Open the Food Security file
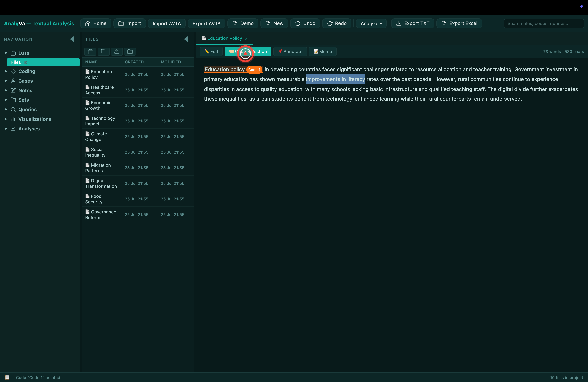Image resolution: width=588 pixels, height=382 pixels. pyautogui.click(x=138, y=199)
